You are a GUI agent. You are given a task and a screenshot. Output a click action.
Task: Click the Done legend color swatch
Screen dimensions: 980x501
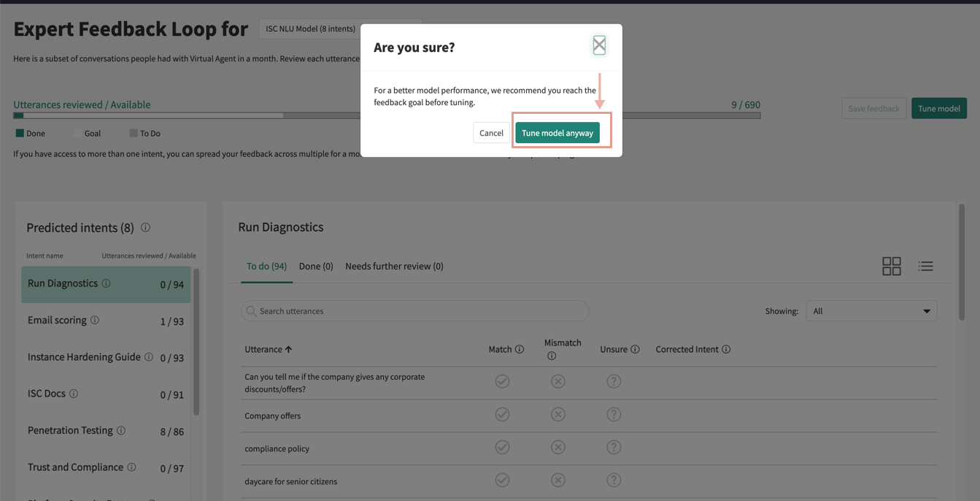(x=20, y=133)
